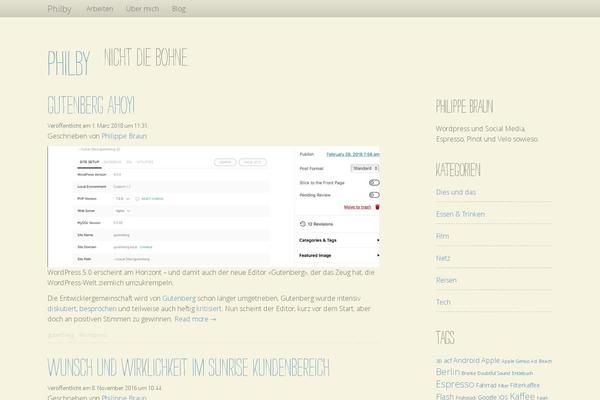The image size is (600, 400).
Task: Open the Reisen category
Action: coord(446,280)
